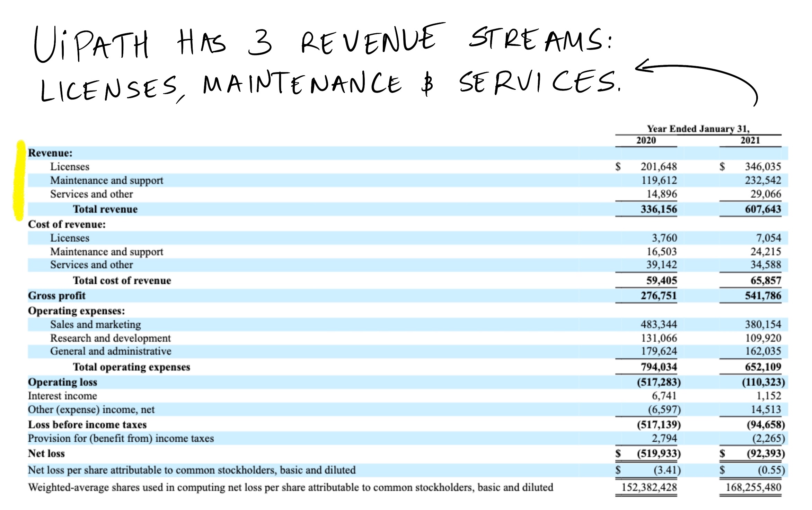Click the 'Cost of revenue:' heading
Viewport: 812px width, 510px height.
pyautogui.click(x=67, y=224)
